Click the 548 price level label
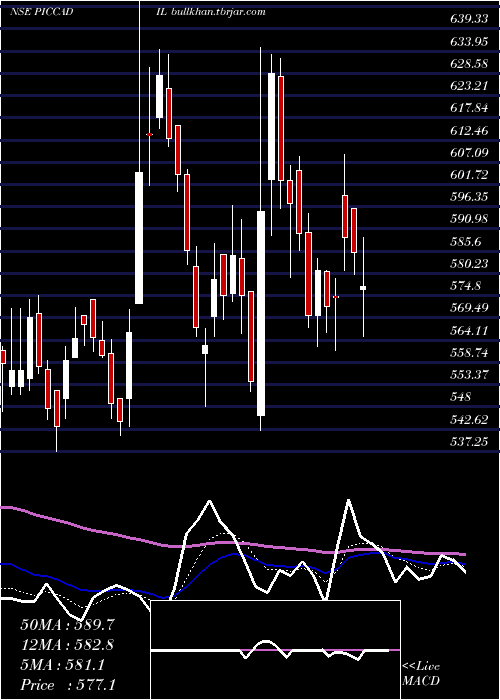The width and height of the screenshot is (500, 700). point(459,397)
